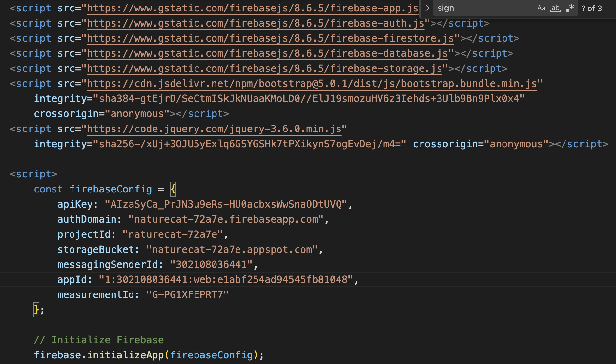Viewport: 616px width, 364px height.
Task: Click the '? of 3' match count
Action: click(x=591, y=9)
